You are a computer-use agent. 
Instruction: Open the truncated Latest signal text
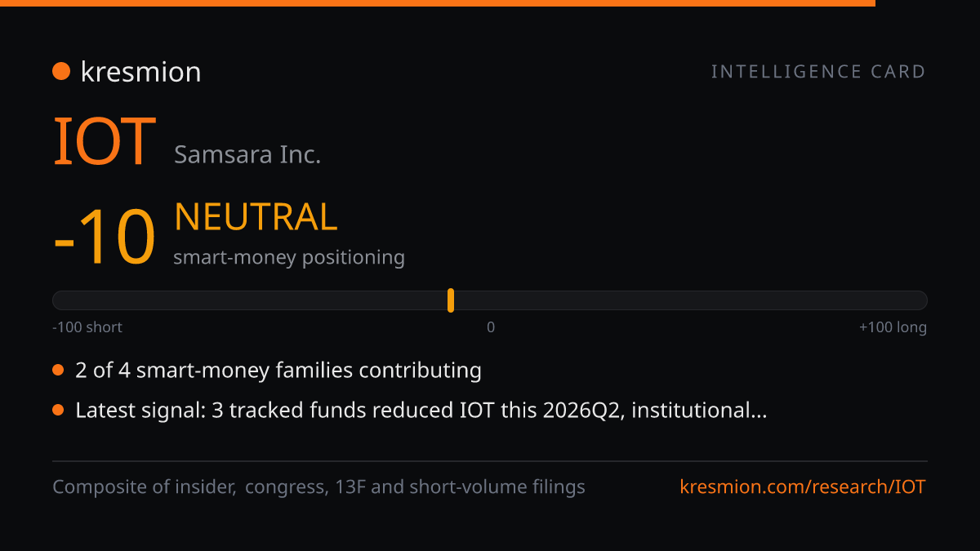pyautogui.click(x=421, y=410)
